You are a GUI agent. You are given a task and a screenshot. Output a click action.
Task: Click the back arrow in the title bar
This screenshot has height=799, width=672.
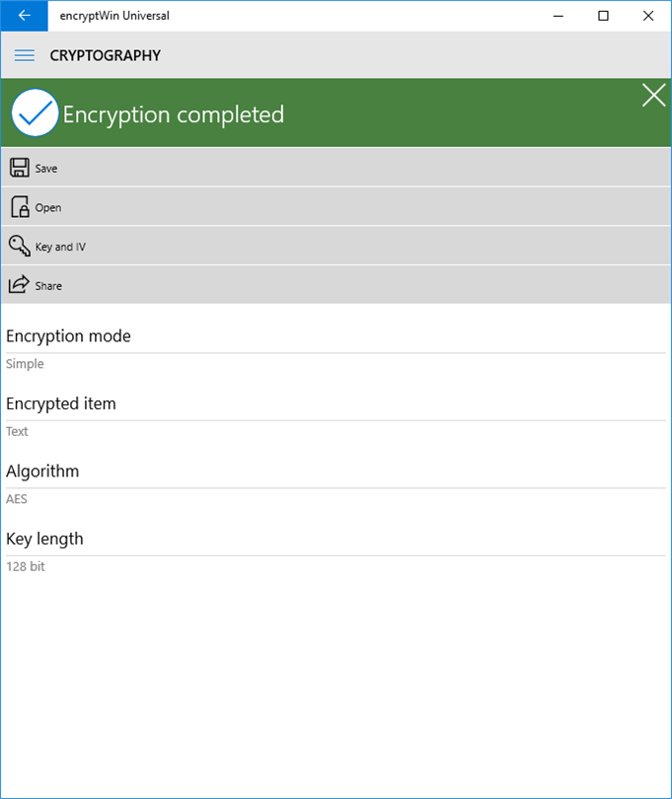coord(24,16)
